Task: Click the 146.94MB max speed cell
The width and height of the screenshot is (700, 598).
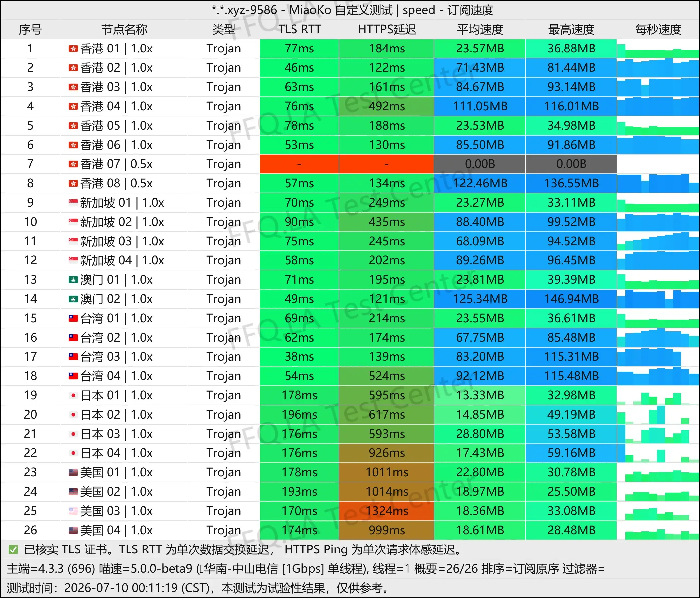Action: [x=571, y=299]
